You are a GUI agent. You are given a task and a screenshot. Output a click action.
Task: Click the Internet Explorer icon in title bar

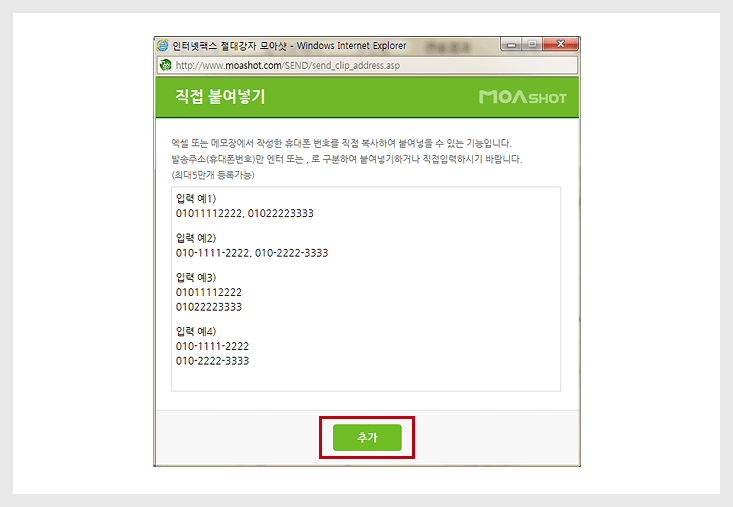(x=163, y=45)
